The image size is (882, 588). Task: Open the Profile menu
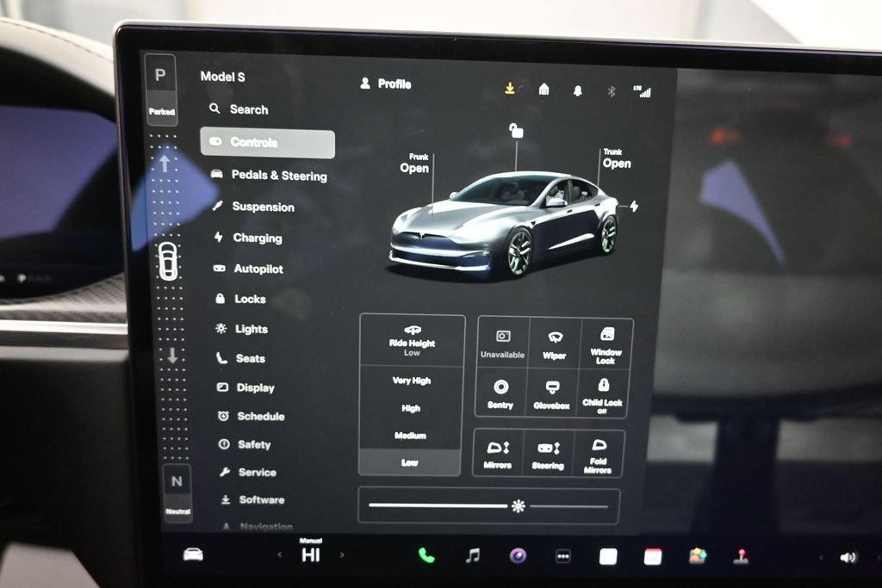pyautogui.click(x=386, y=84)
